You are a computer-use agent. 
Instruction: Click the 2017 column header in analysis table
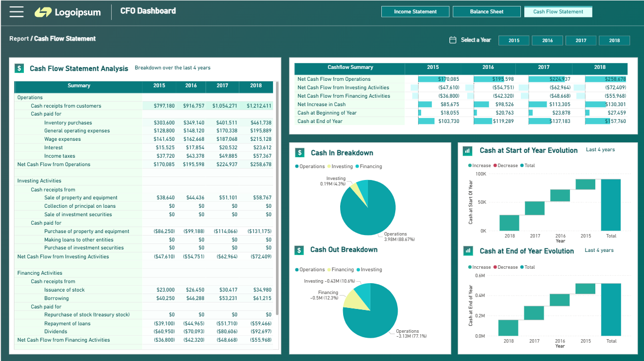coord(222,86)
